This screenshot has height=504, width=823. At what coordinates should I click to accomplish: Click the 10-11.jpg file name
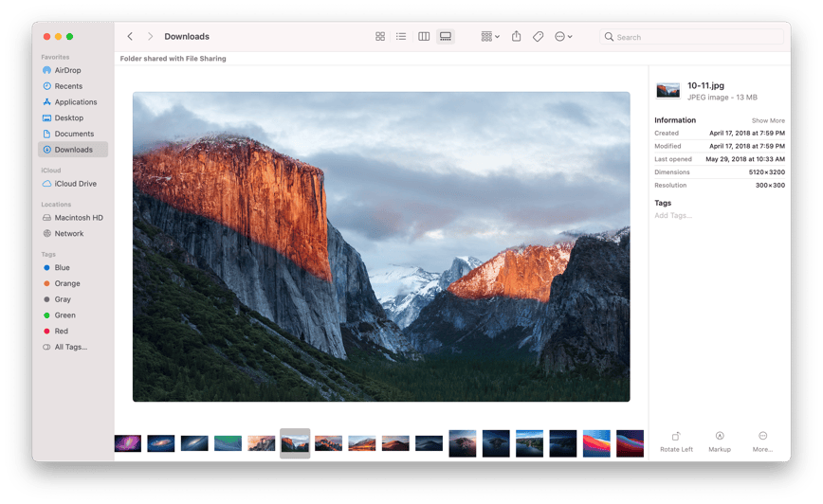(706, 85)
